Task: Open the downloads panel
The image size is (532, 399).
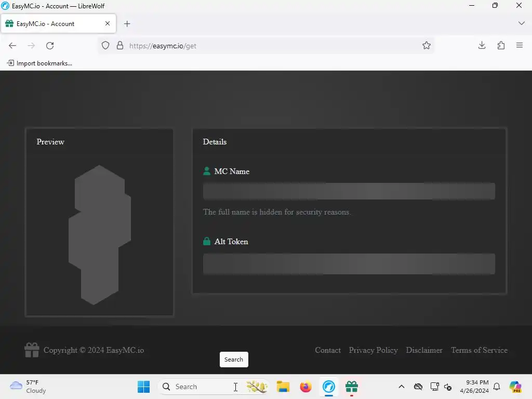Action: (482, 45)
